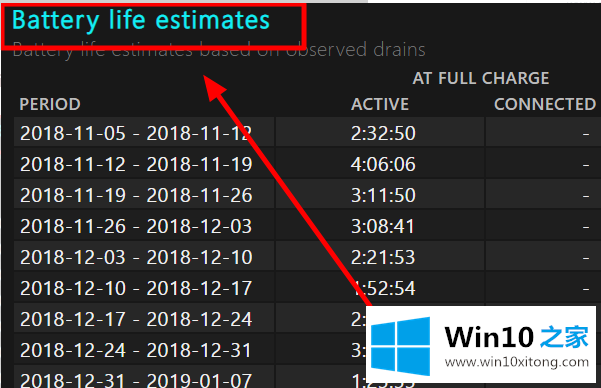Select the CONNECTED column header
The width and height of the screenshot is (601, 388).
tap(545, 104)
